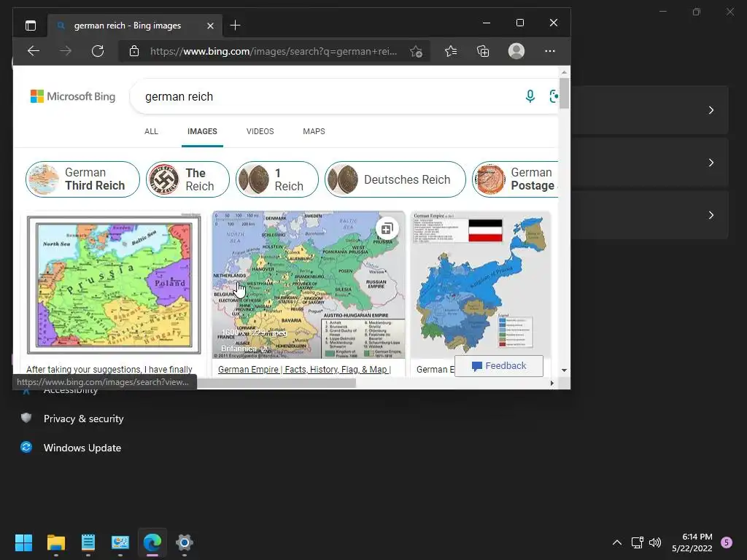Image resolution: width=747 pixels, height=560 pixels.
Task: Open network status tray icon
Action: coord(637,542)
